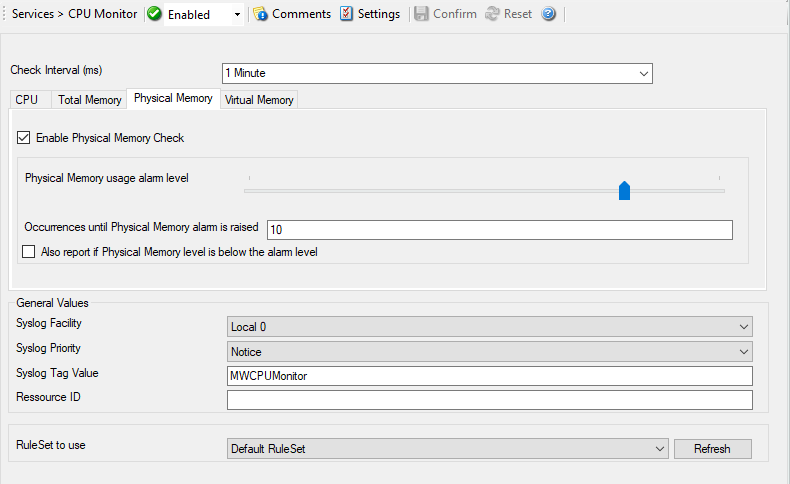Open the Check Interval dropdown

643,73
